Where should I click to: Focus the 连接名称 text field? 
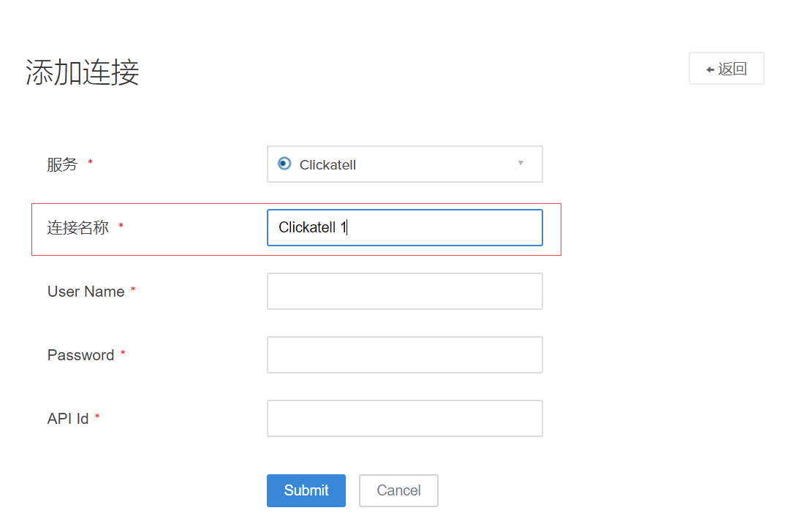tap(404, 228)
